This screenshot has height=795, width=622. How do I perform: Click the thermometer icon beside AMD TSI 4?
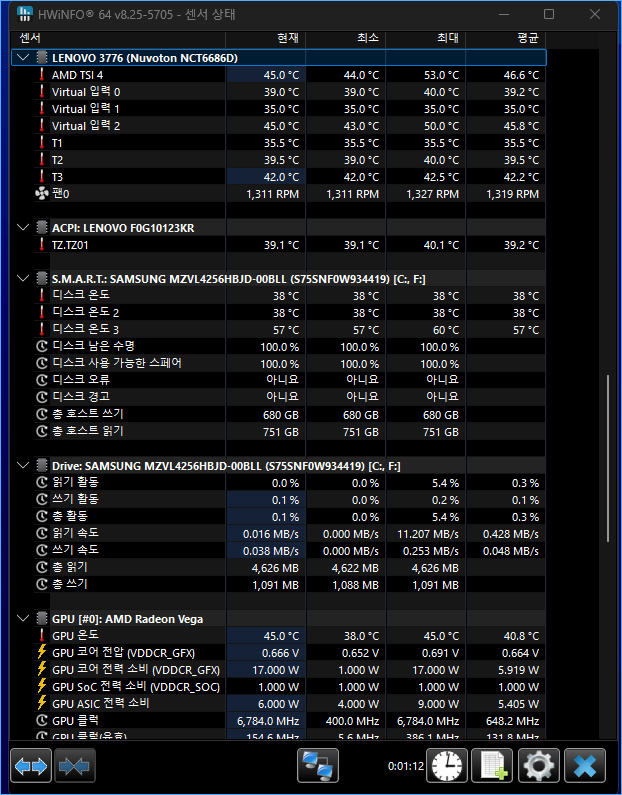(x=42, y=75)
